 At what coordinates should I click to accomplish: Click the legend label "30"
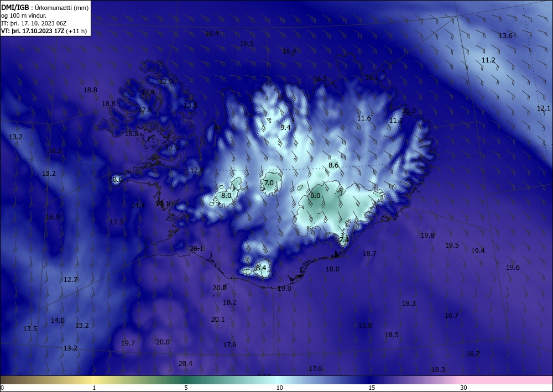[464, 388]
